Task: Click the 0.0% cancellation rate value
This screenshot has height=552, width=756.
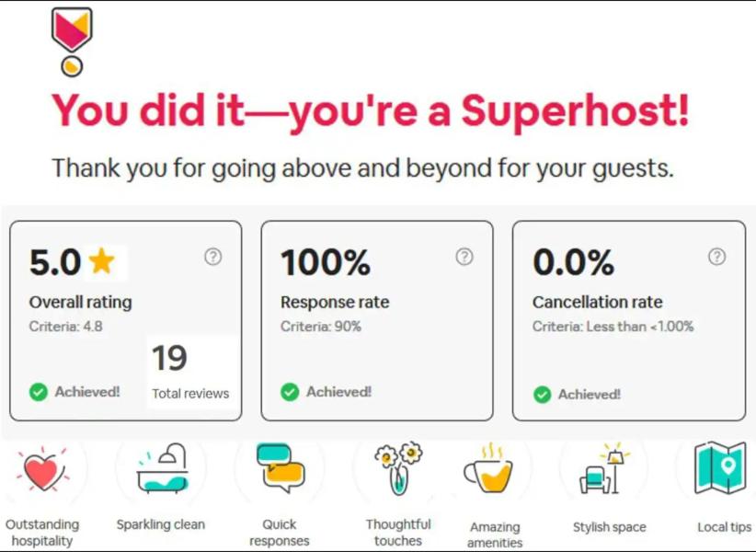Action: 573,263
